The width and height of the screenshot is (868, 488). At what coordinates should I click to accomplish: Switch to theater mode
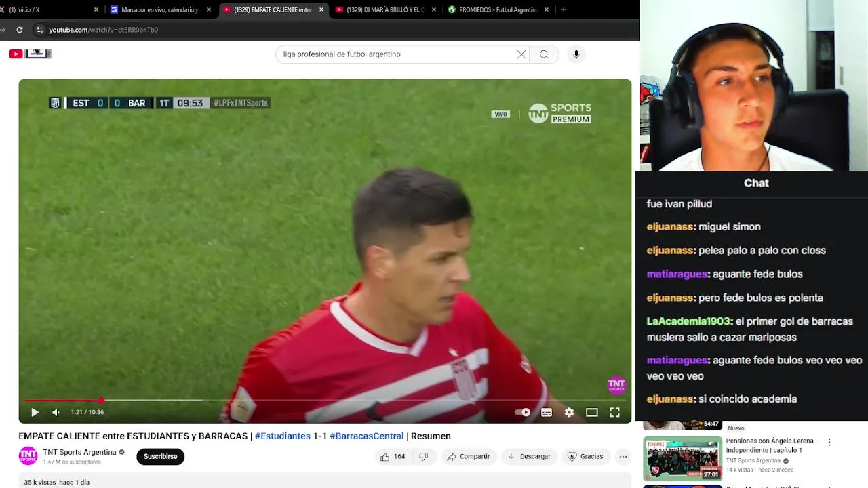[x=592, y=412]
